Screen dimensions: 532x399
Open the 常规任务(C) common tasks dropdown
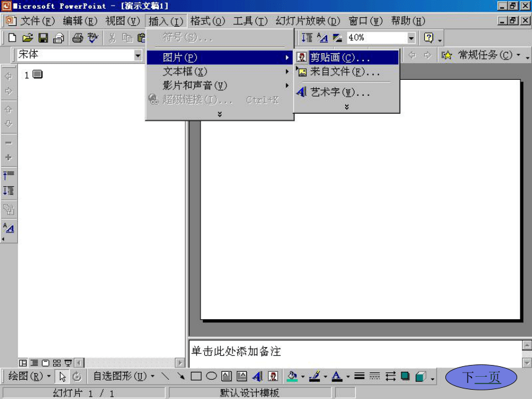(489, 55)
